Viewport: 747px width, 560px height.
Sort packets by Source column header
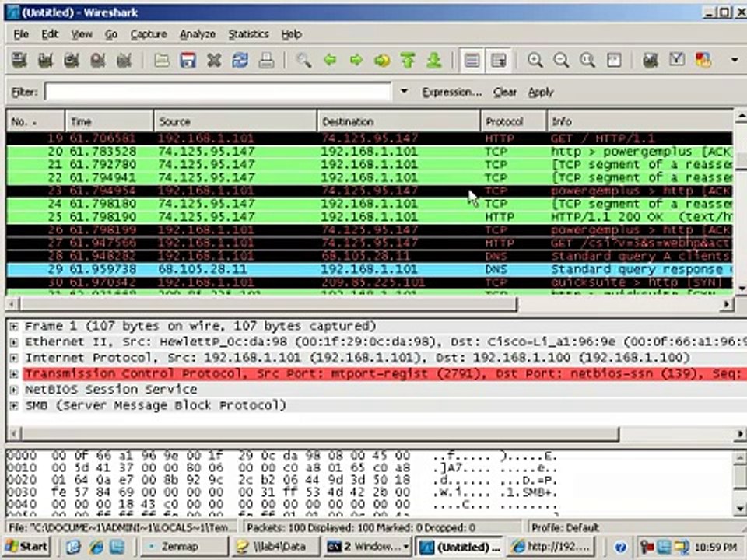pyautogui.click(x=235, y=121)
